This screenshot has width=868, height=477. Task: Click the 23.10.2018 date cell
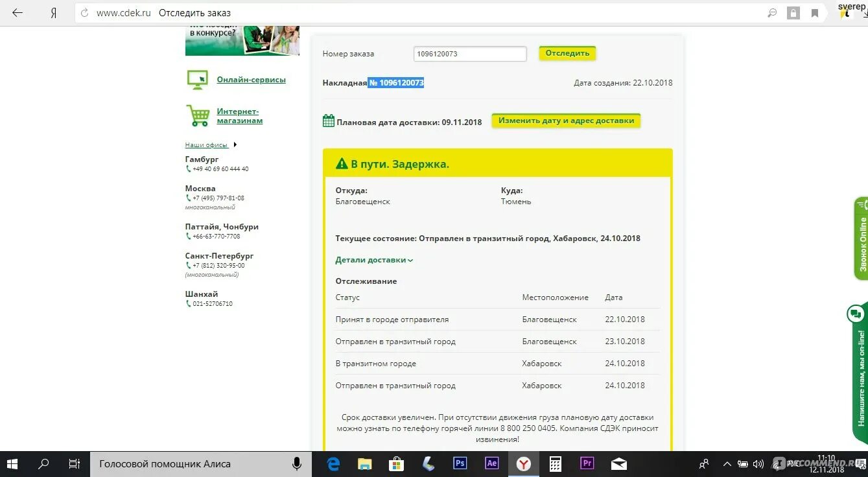(x=625, y=342)
